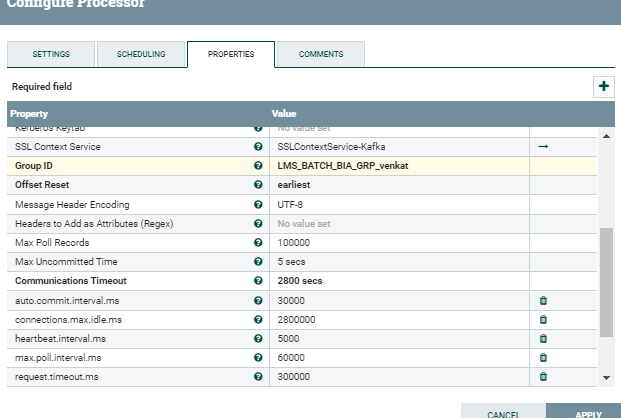
Task: Click scrollbar up arrow in properties table
Action: tap(606, 136)
